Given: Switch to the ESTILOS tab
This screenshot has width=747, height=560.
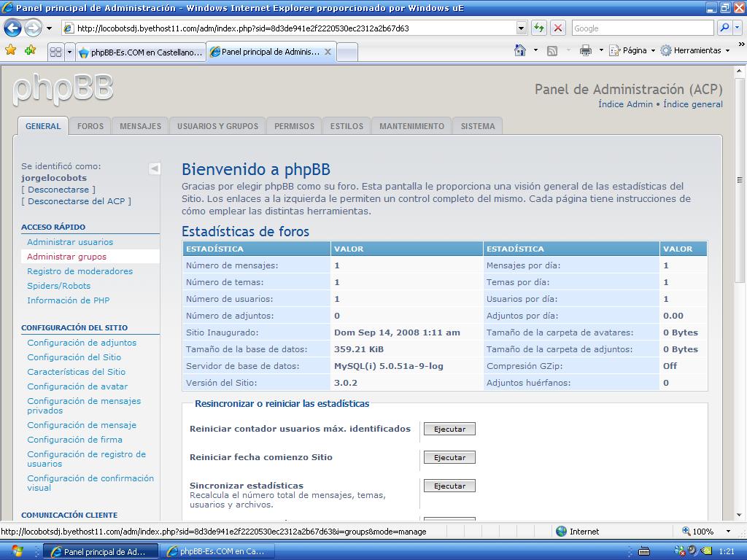Looking at the screenshot, I should (x=347, y=125).
